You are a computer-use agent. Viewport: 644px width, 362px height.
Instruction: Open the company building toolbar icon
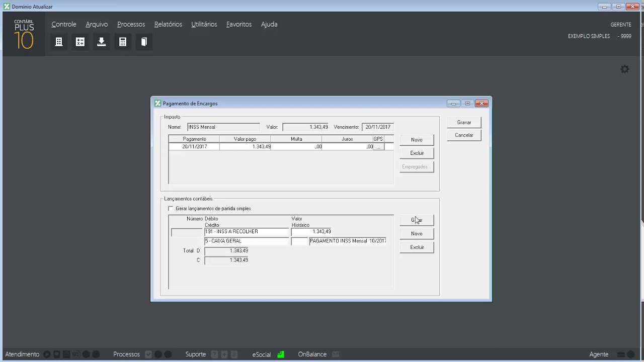59,42
